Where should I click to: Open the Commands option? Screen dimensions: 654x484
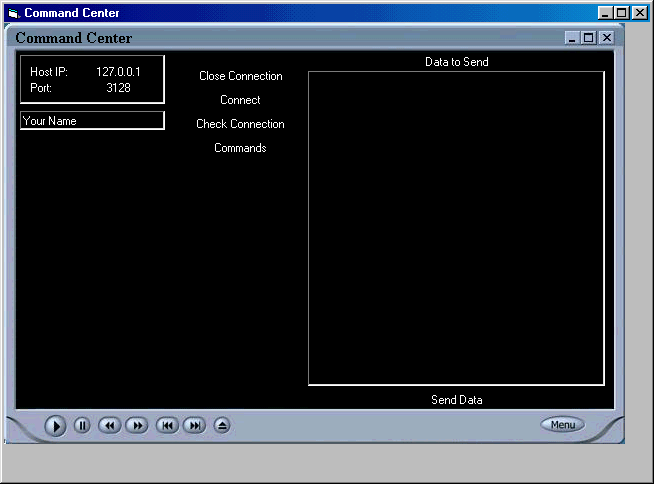[240, 148]
